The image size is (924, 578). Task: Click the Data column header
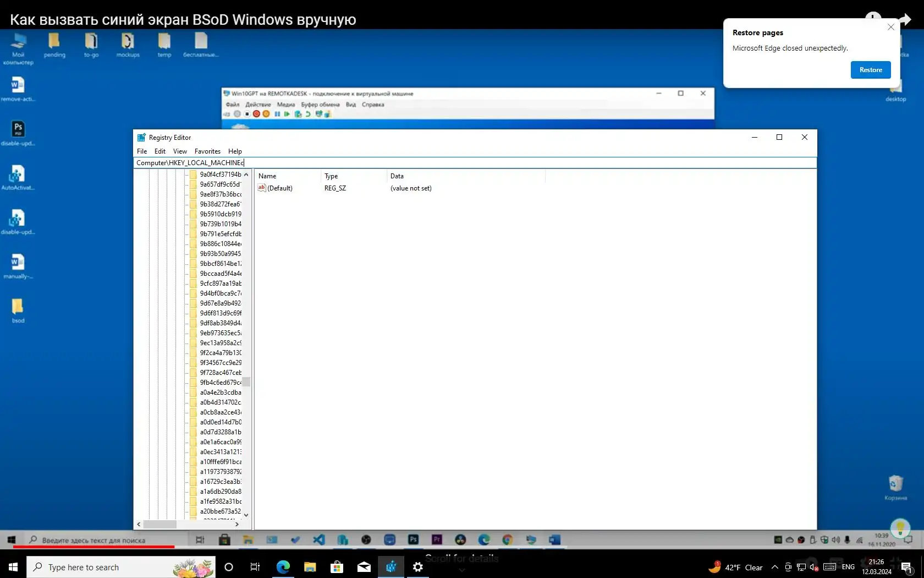(x=466, y=176)
